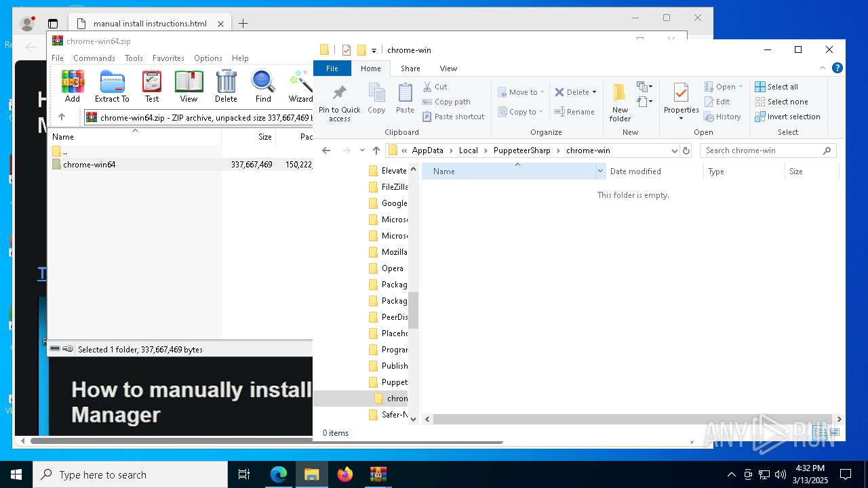Create a New folder from ribbon
The width and height of the screenshot is (868, 488).
point(620,102)
